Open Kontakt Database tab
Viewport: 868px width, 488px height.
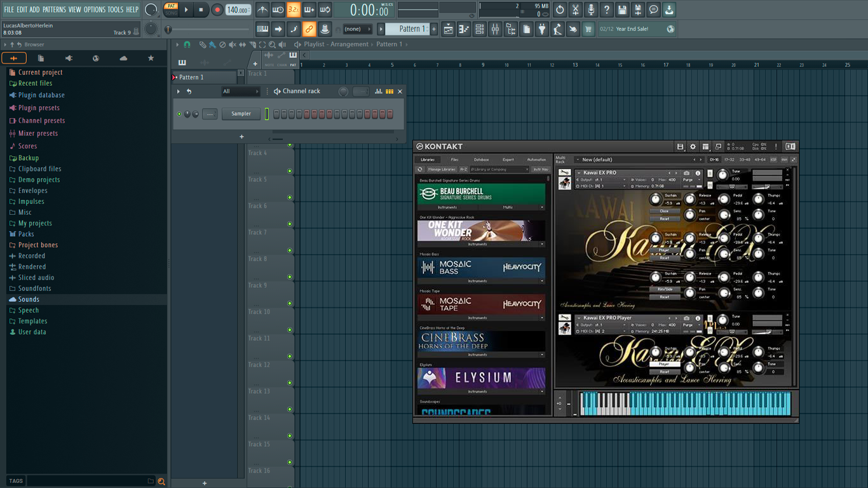pyautogui.click(x=481, y=159)
